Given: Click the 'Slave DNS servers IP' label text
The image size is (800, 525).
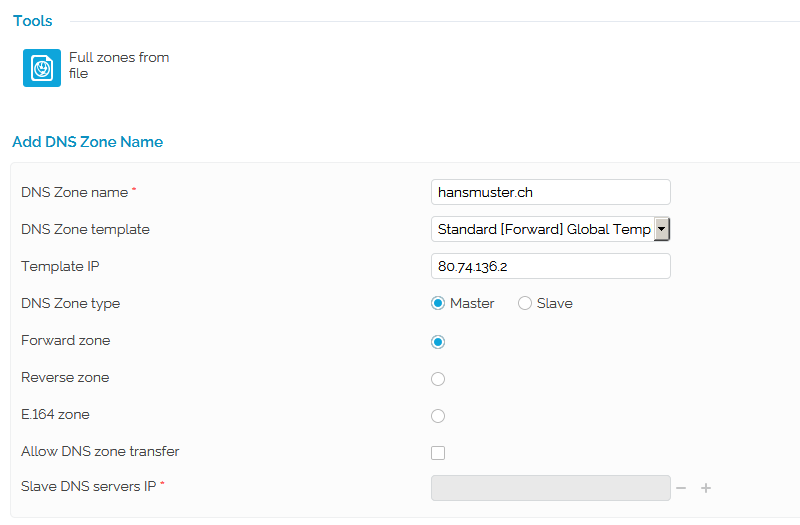Looking at the screenshot, I should pos(89,486).
